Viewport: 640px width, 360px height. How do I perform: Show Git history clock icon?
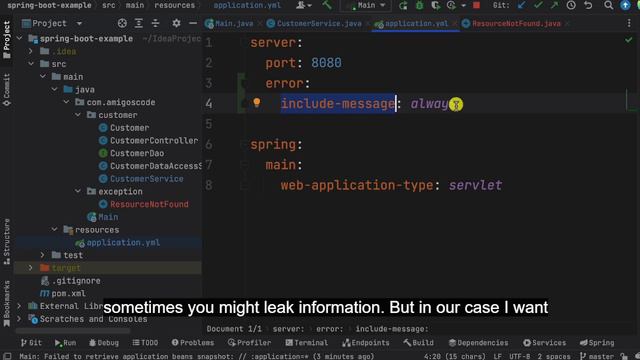click(571, 5)
